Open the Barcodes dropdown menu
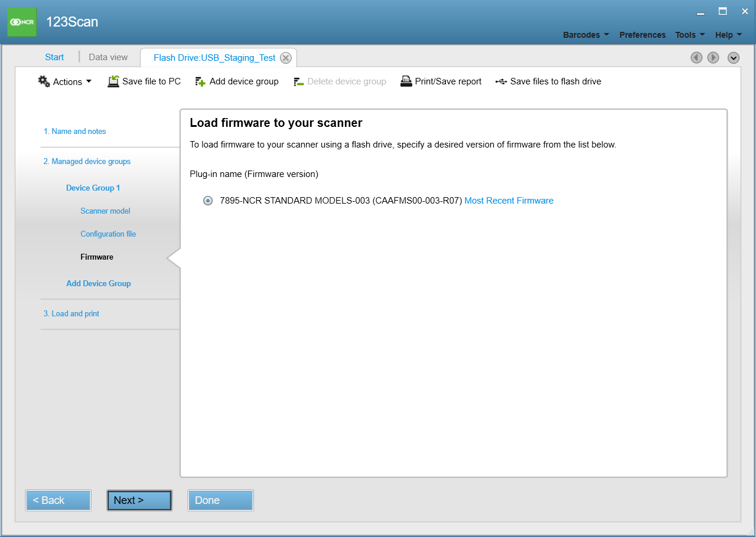 click(586, 35)
